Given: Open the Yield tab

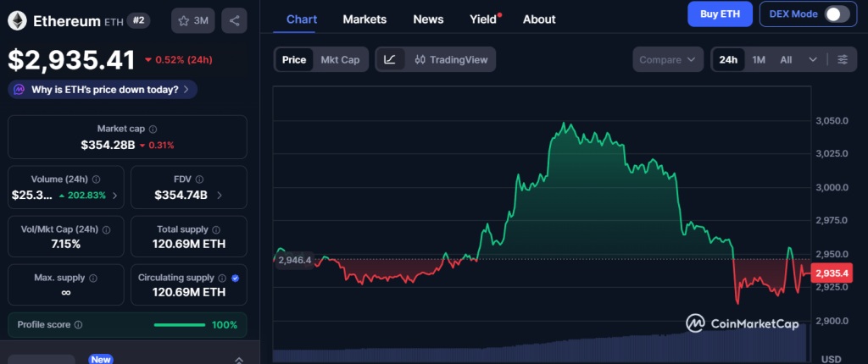Looking at the screenshot, I should [483, 19].
